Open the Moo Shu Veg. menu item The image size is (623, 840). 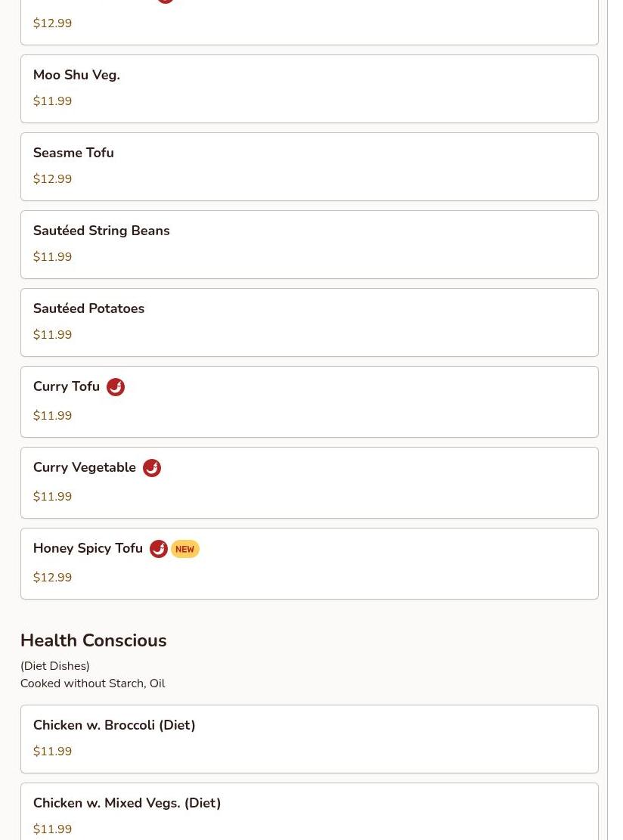[x=76, y=75]
